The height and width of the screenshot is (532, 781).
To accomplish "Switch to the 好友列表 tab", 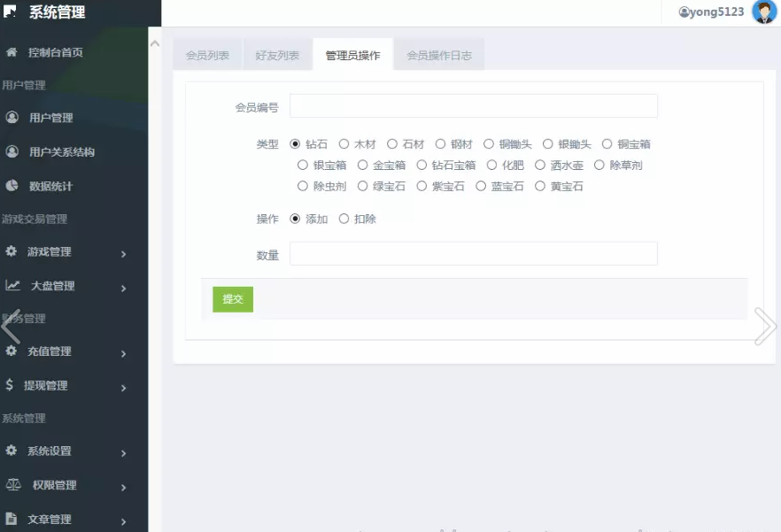I will (x=277, y=55).
